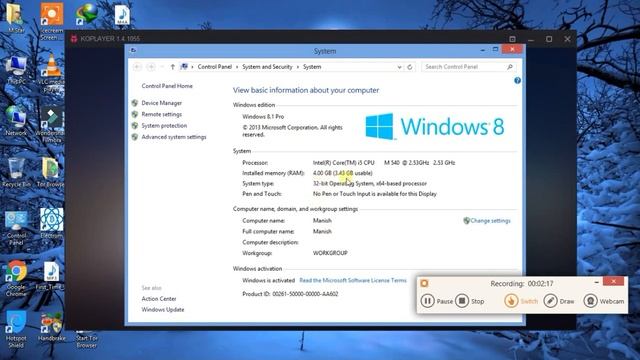This screenshot has width=640, height=360.
Task: Open recent locations dropdown beside Forward
Action: (x=162, y=67)
